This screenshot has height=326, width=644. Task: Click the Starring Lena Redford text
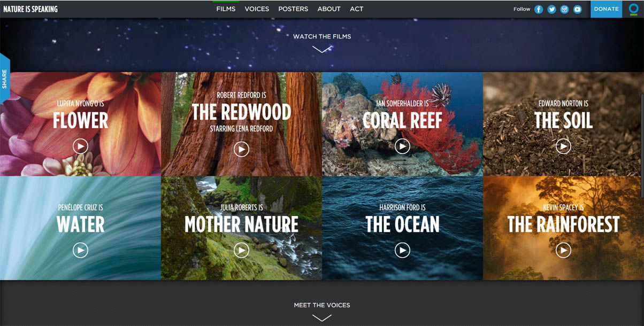click(241, 129)
